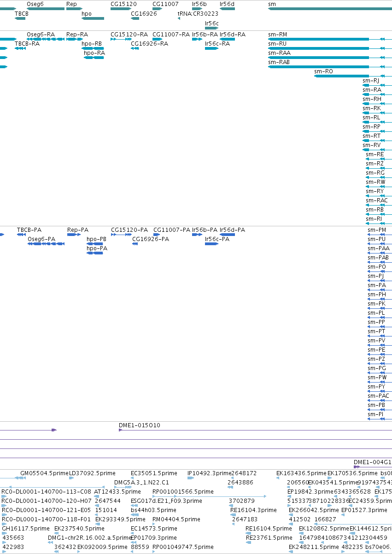This screenshot has height=554, width=392.
Task: Select Ir56b-RA transcript
Action: (197, 40)
